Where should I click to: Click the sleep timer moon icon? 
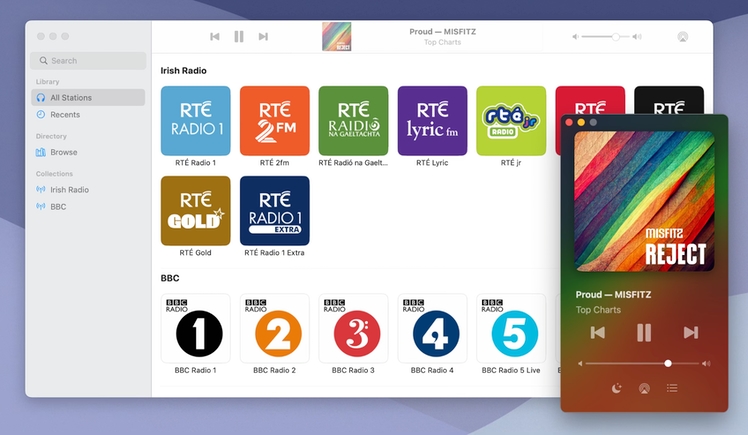616,388
